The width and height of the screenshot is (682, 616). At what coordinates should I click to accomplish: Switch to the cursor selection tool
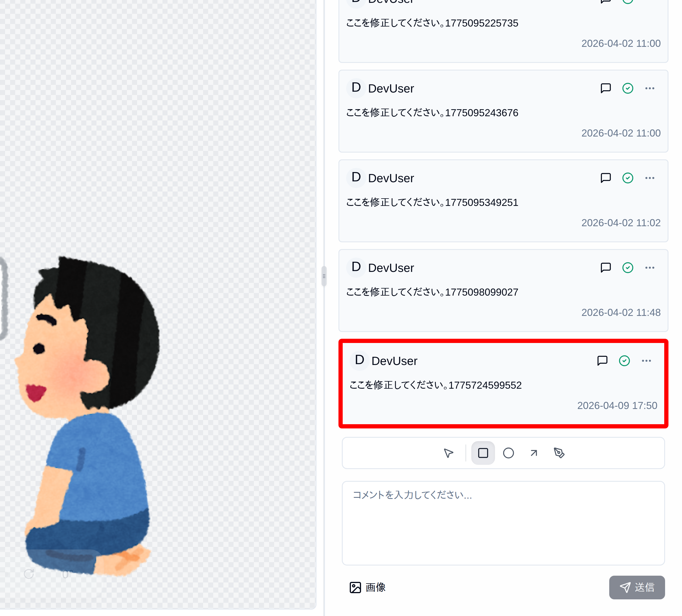tap(448, 453)
